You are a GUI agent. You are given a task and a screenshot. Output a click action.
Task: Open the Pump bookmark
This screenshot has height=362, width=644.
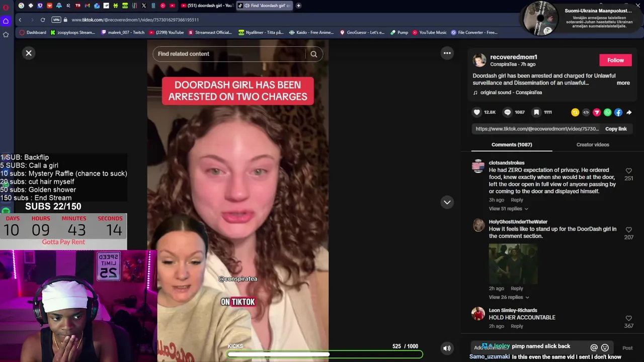pyautogui.click(x=399, y=33)
